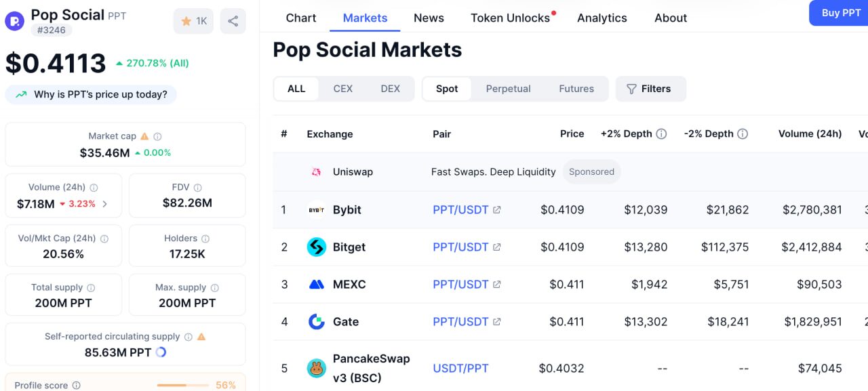Select the DEX exchange filter

pos(390,89)
